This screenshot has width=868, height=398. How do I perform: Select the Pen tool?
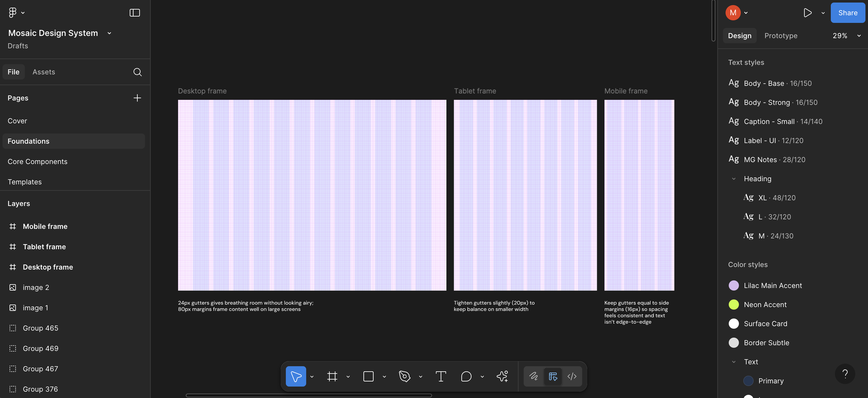405,376
